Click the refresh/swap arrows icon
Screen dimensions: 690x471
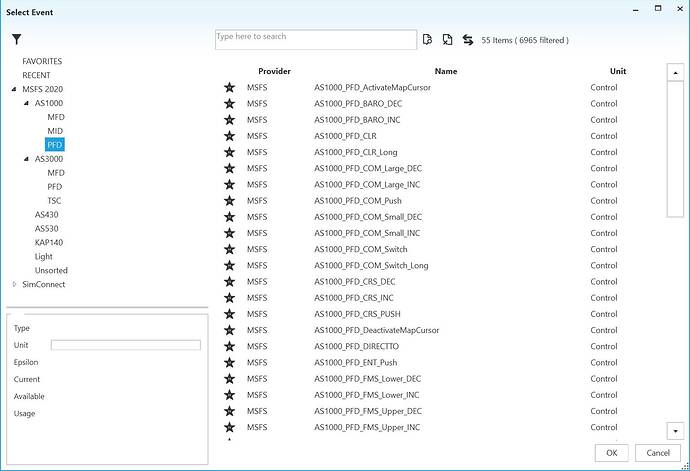(x=468, y=40)
